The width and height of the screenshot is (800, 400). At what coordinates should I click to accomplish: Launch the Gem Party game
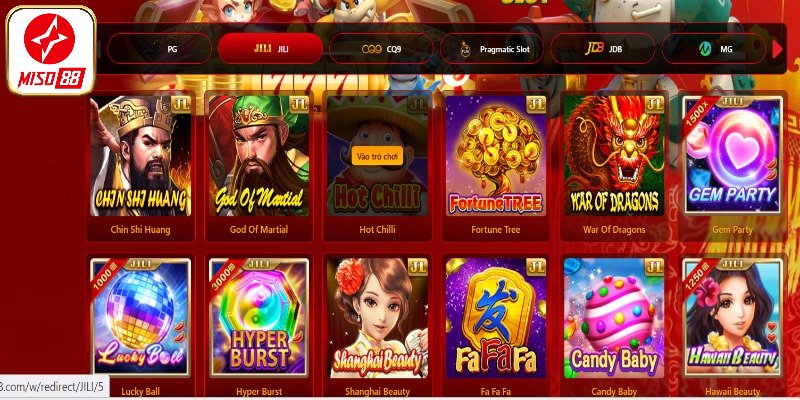coord(732,156)
